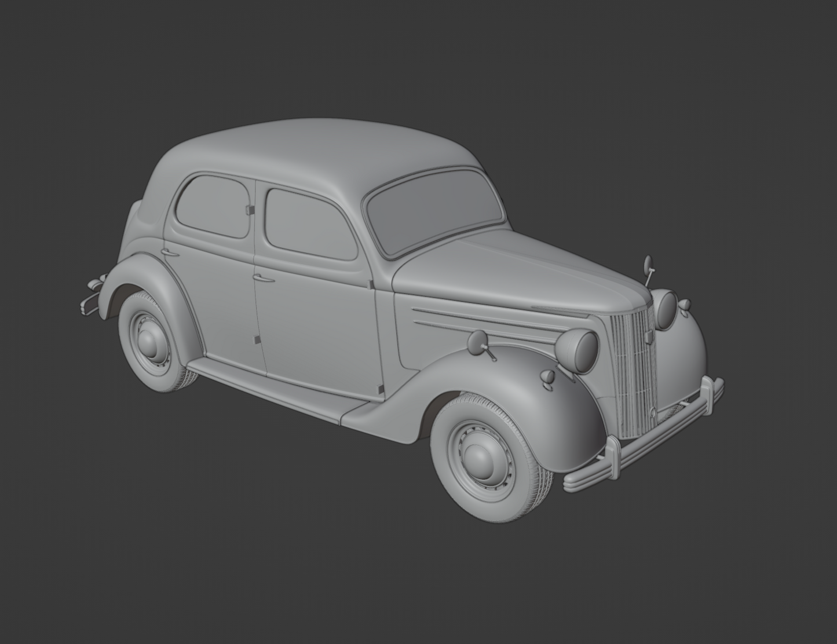Select the car's rear wheel

point(152,343)
